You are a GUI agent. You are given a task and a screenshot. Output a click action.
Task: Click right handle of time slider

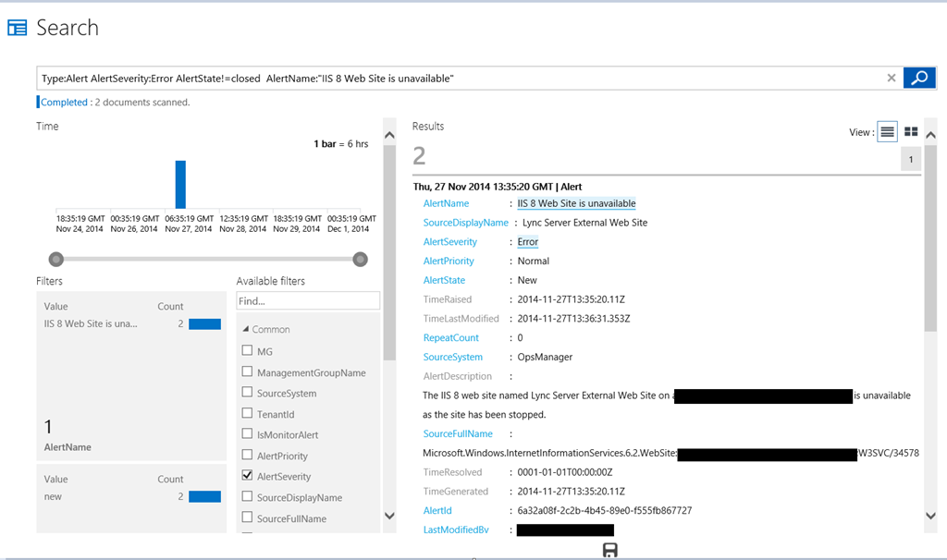point(361,259)
